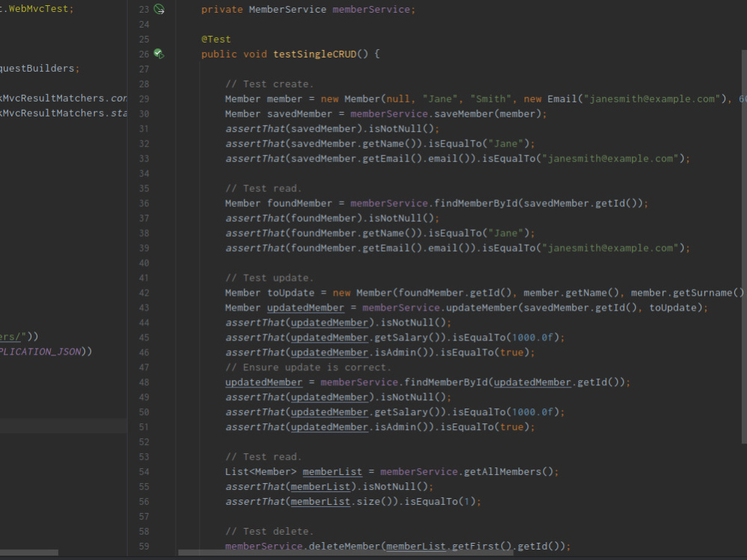Click WebMvcTest import text in left pane

pyautogui.click(x=38, y=9)
